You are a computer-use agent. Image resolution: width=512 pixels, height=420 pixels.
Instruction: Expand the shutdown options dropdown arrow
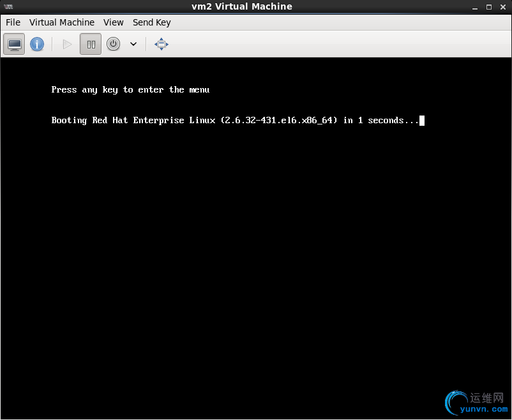(x=133, y=44)
